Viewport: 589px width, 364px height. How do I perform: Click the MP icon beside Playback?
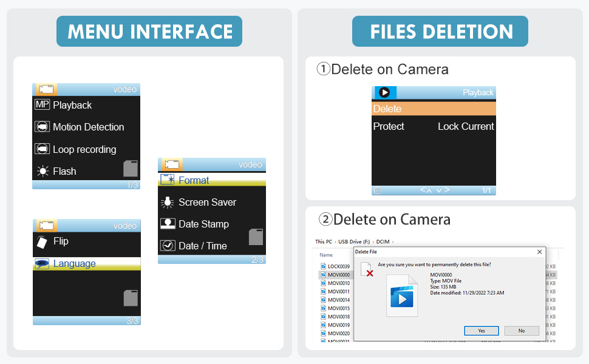pyautogui.click(x=42, y=105)
